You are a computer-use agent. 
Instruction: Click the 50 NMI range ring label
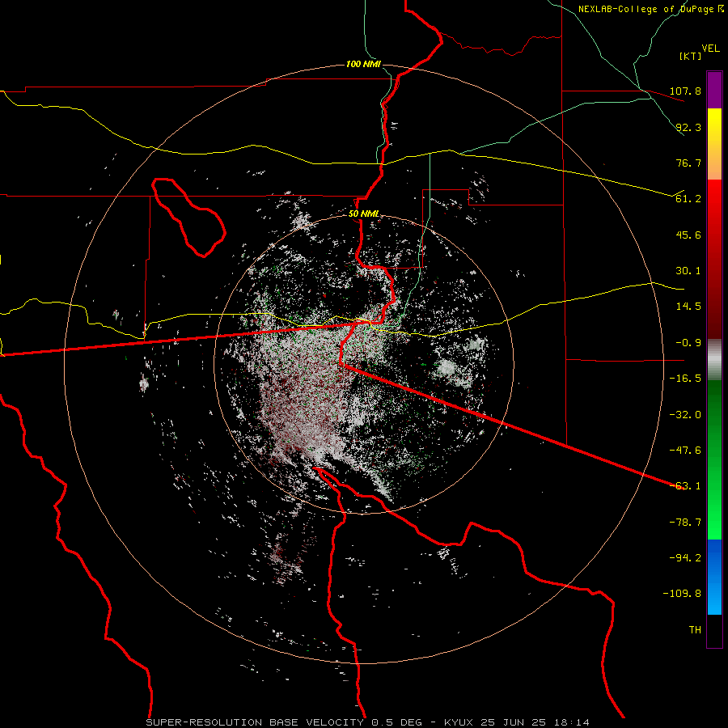coord(363,214)
